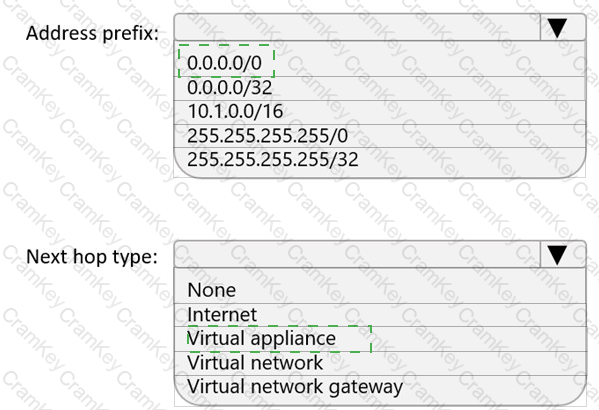The image size is (599, 410).
Task: Click the Address prefix label
Action: [x=92, y=33]
